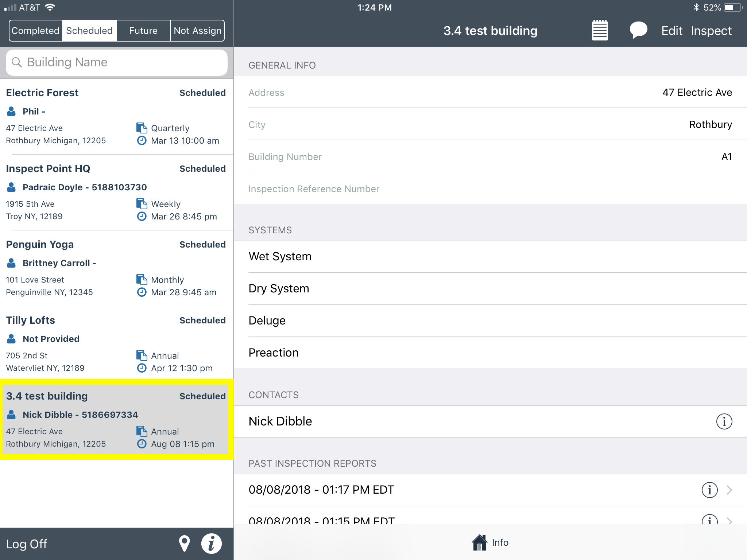Click the magnifier icon in the search bar

(17, 62)
